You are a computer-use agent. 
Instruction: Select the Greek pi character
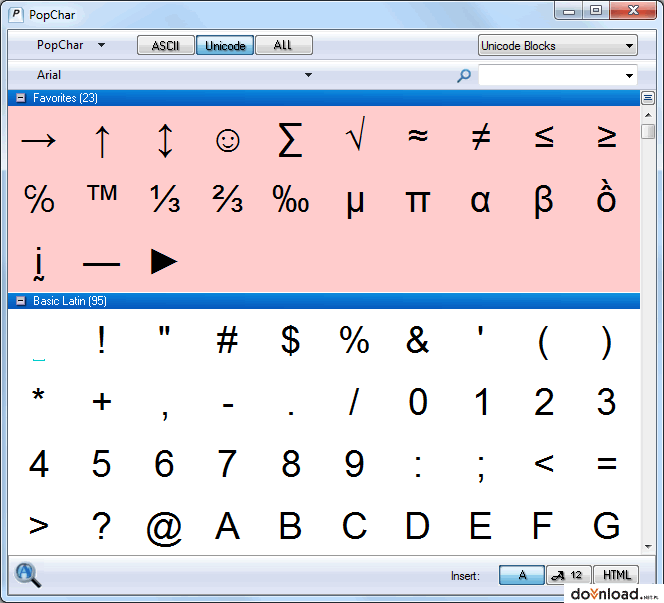[x=418, y=202]
